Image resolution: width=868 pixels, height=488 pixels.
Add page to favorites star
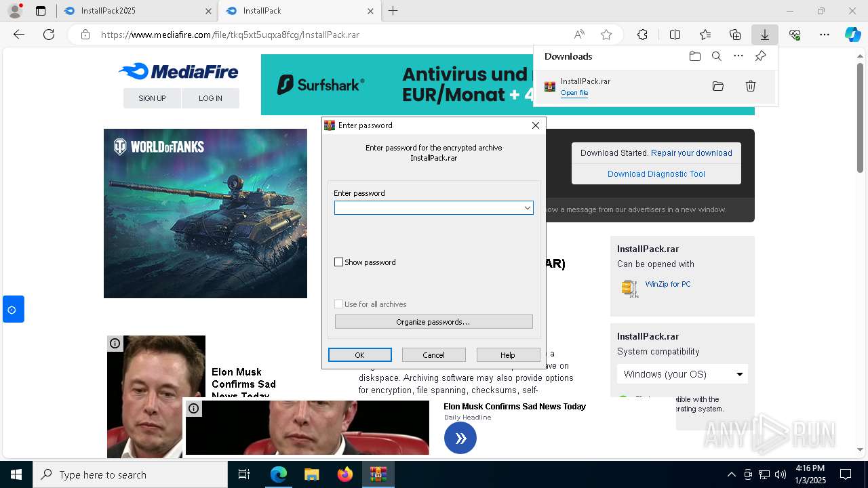(606, 35)
